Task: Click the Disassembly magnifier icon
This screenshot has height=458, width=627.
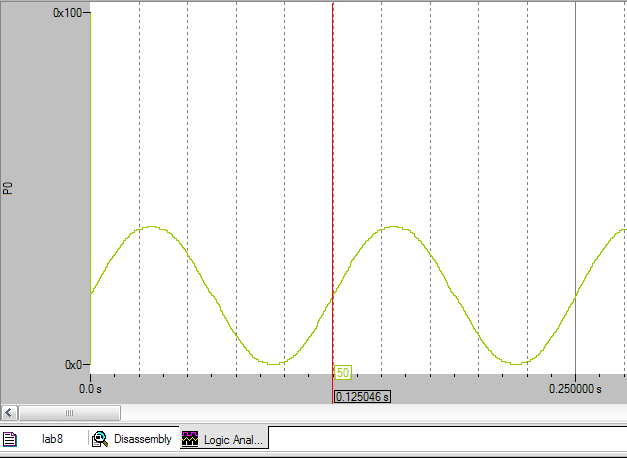Action: [x=100, y=439]
